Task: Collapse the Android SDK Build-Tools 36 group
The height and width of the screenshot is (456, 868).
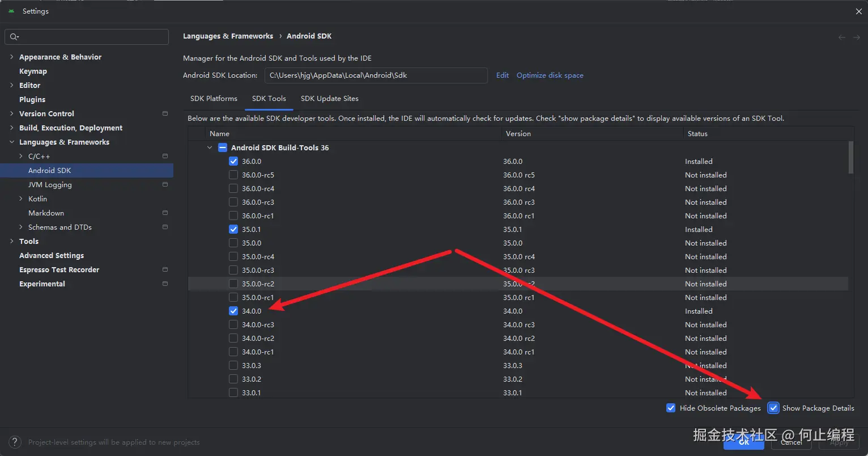Action: click(x=210, y=147)
